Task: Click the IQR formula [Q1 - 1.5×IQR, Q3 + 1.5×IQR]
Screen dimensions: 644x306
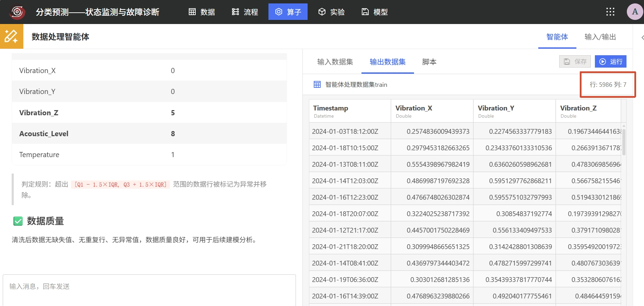Action: (120, 184)
